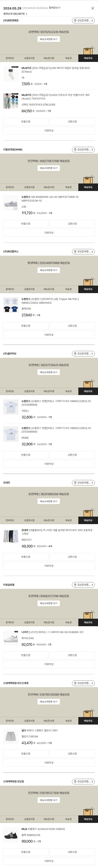The image size is (98, 868).
Task: Write a review for 모데프 여름바지
Action: (x=49, y=566)
